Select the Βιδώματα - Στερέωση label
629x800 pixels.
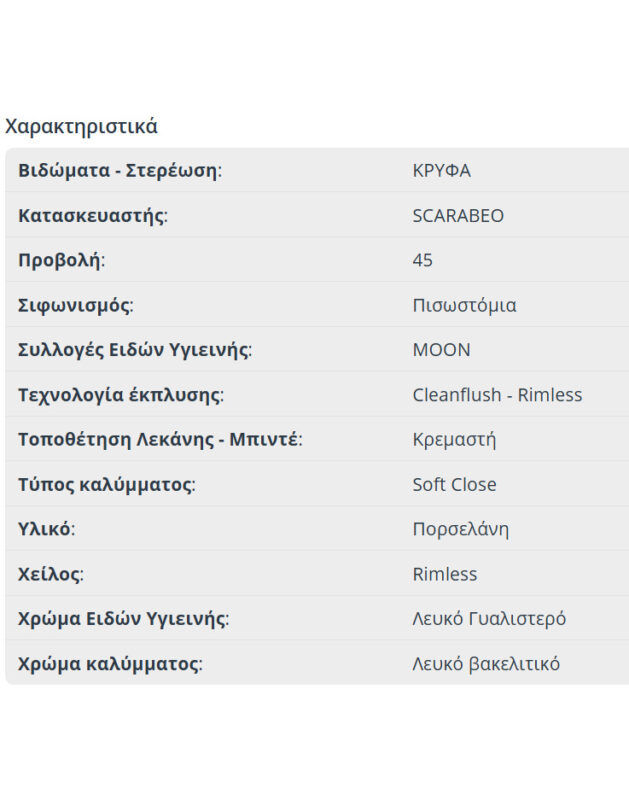click(x=119, y=170)
